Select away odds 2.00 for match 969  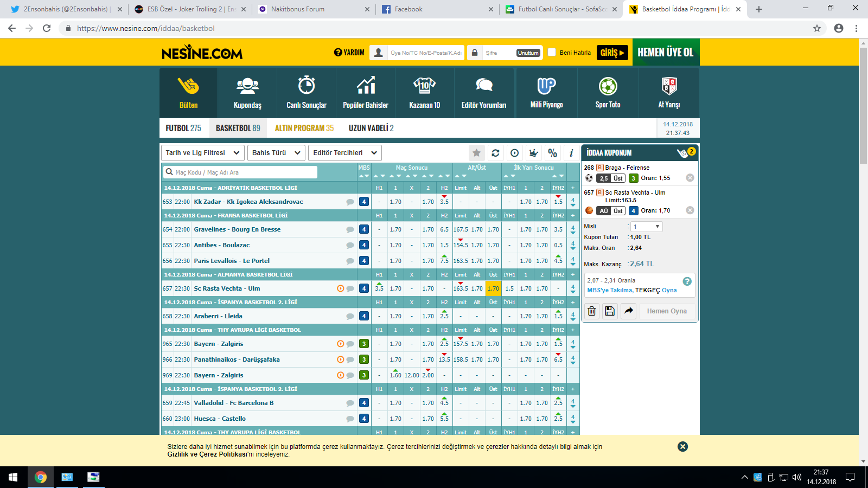(428, 375)
